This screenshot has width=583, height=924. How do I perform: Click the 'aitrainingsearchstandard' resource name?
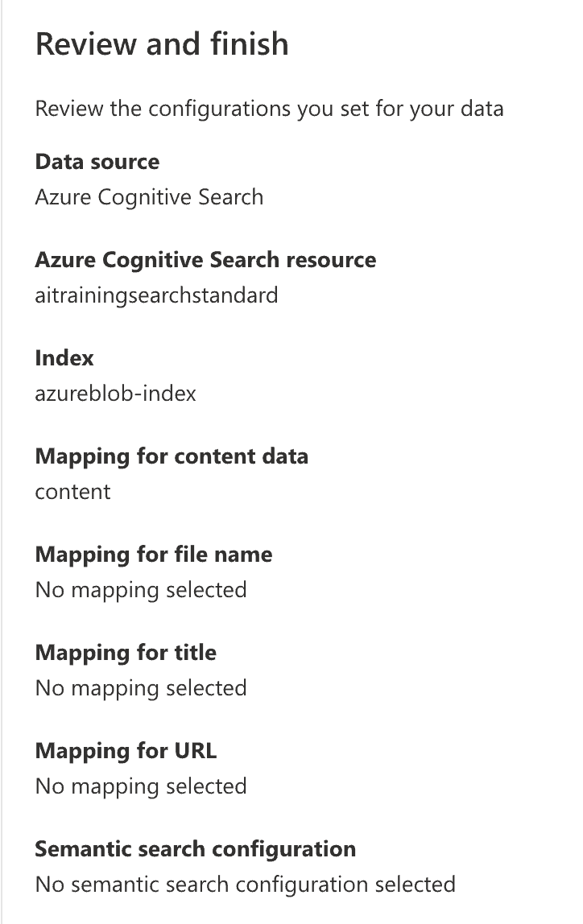click(x=156, y=295)
